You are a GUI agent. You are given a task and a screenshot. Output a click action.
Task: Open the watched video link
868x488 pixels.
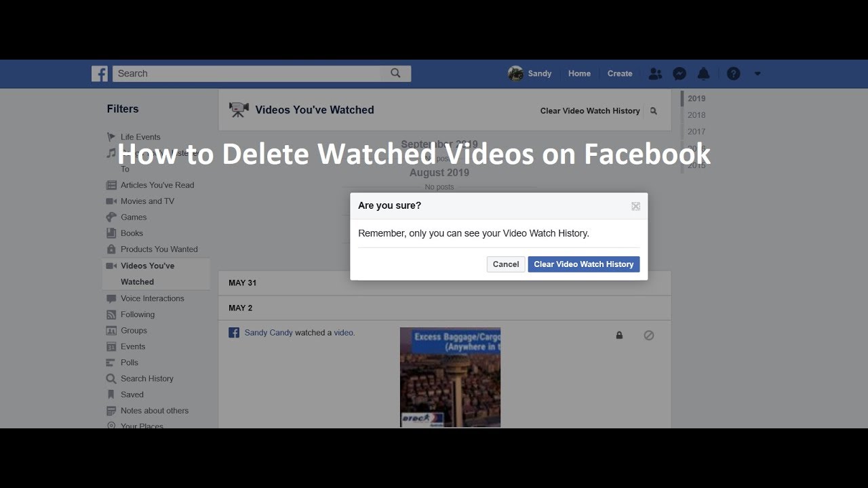[x=344, y=333]
